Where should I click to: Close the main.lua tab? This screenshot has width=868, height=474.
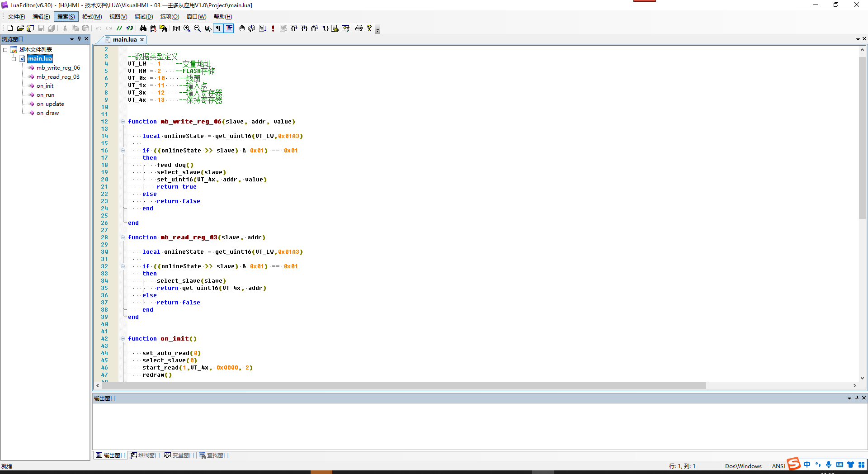pyautogui.click(x=142, y=40)
